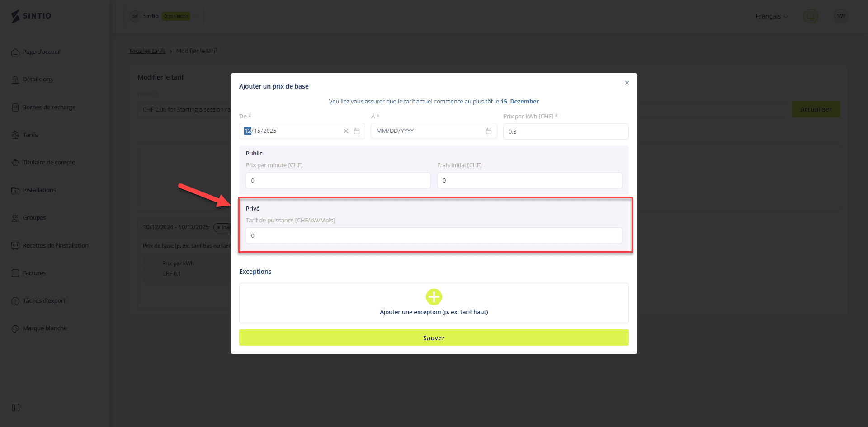
Task: Close the Ajouter un prix de base dialog
Action: (x=627, y=83)
